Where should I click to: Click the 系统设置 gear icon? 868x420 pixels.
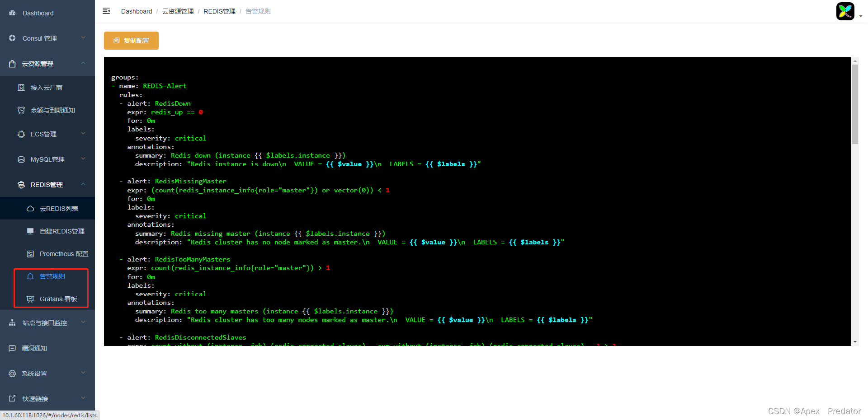pos(12,373)
